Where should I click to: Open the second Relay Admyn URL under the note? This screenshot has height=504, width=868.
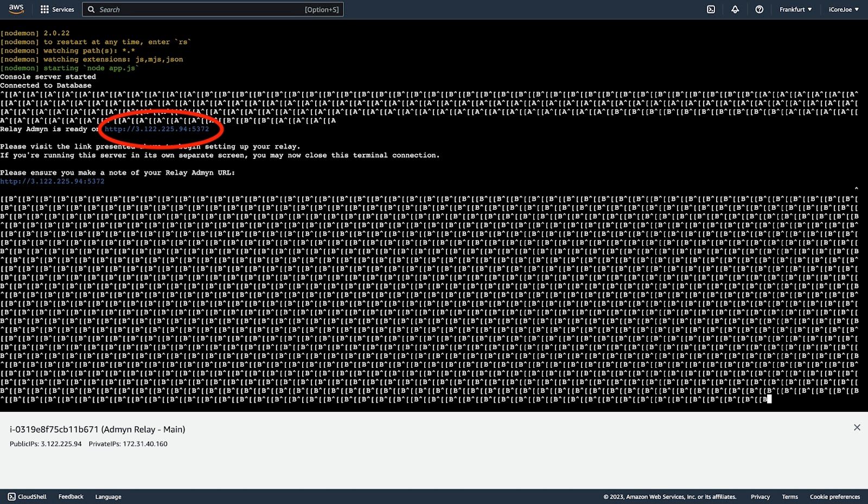point(52,181)
